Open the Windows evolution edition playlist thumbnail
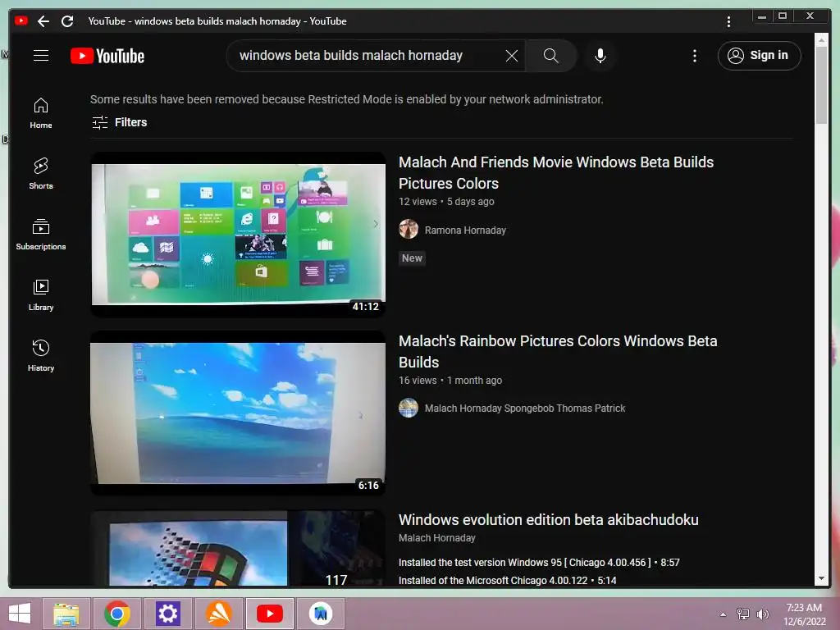The width and height of the screenshot is (840, 630). click(238, 548)
